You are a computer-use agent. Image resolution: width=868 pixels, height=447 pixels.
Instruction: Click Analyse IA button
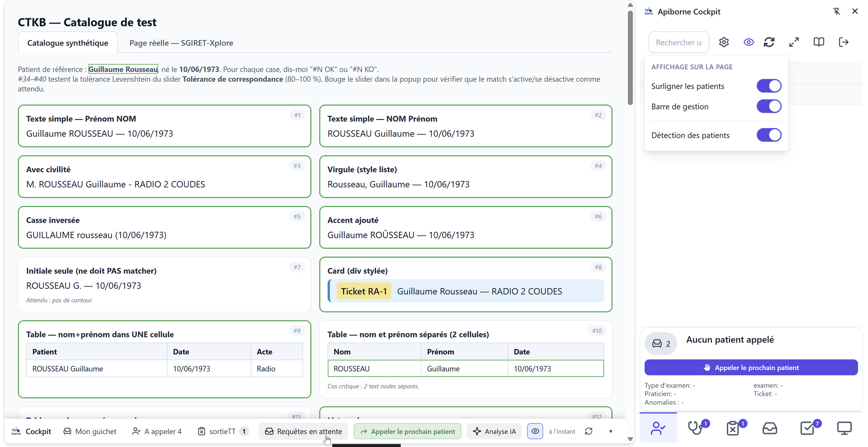click(494, 431)
